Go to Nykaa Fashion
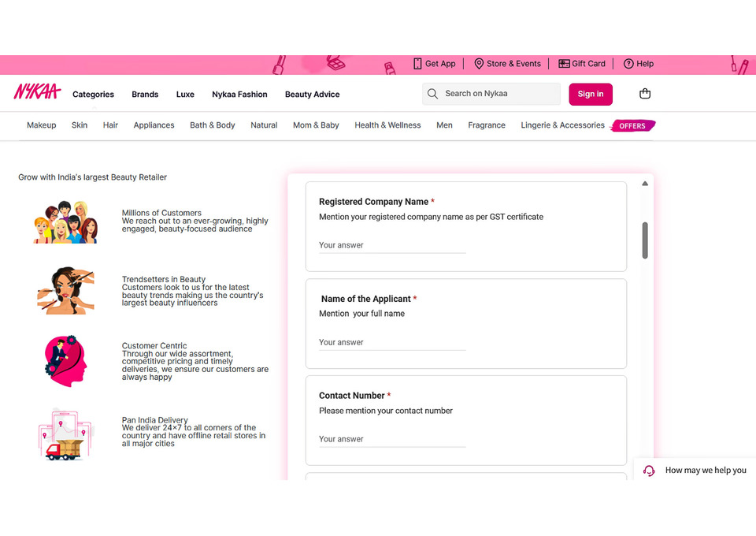The image size is (756, 536). (x=239, y=95)
